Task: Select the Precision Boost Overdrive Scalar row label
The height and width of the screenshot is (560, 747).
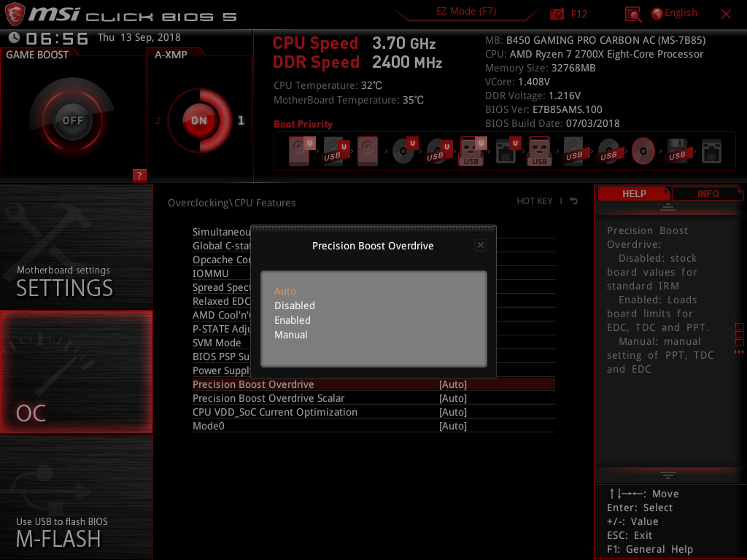Action: pyautogui.click(x=268, y=398)
